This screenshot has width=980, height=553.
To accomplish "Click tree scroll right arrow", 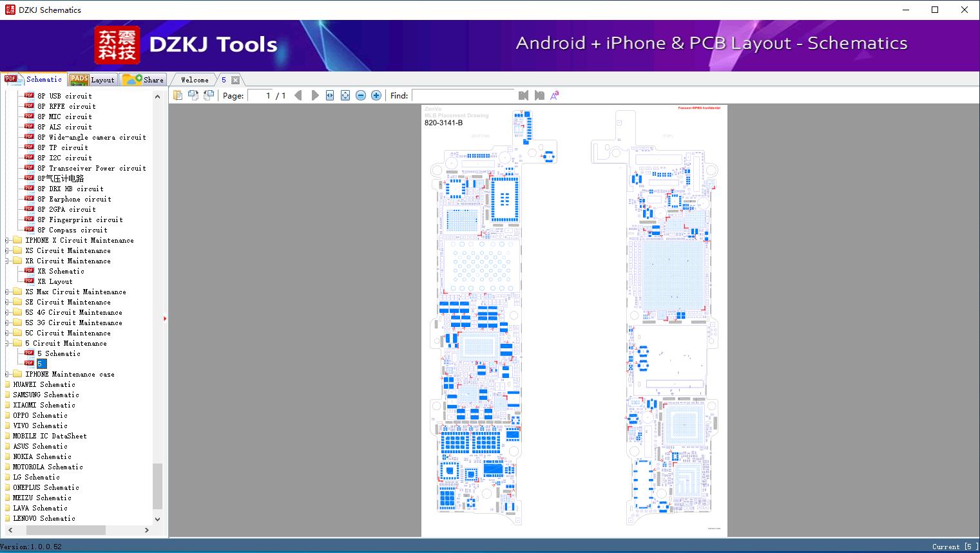I will (x=147, y=530).
